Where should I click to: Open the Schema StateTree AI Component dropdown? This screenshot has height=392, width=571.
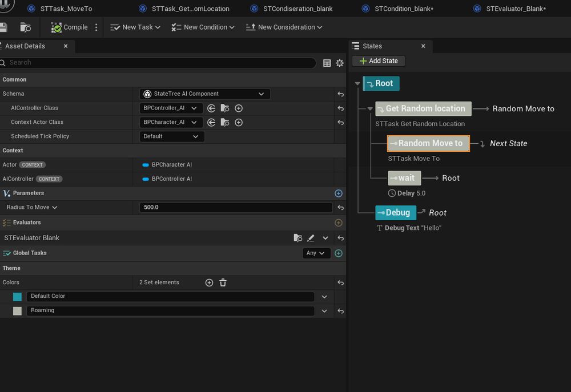[204, 94]
